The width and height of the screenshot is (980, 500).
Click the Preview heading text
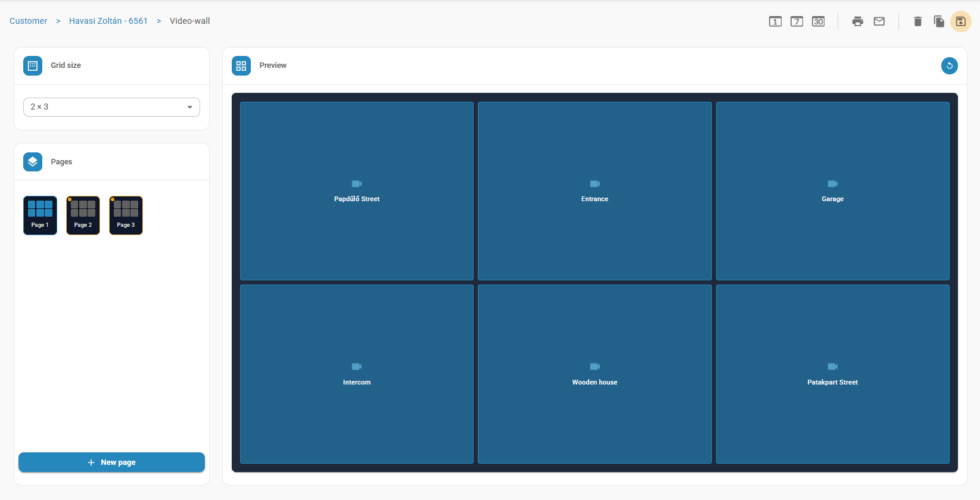click(x=273, y=65)
